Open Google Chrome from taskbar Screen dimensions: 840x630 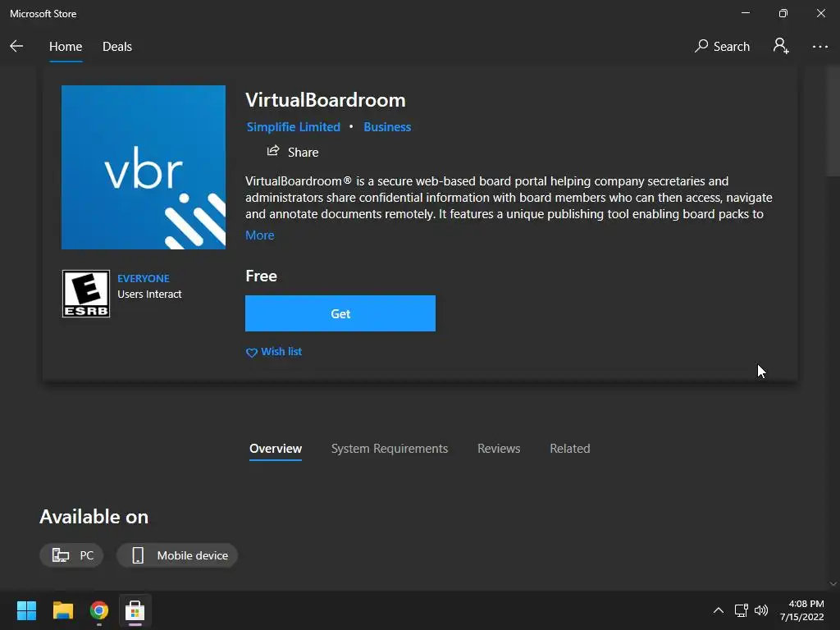tap(99, 610)
